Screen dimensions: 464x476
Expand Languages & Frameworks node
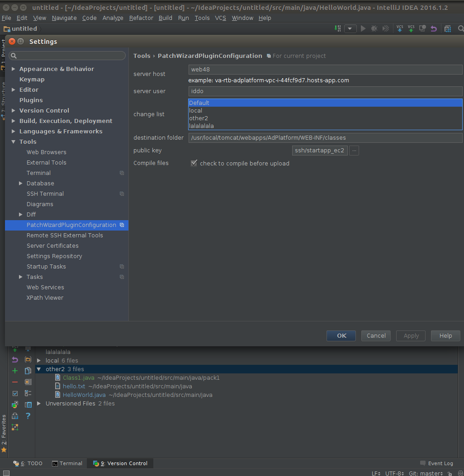click(14, 131)
